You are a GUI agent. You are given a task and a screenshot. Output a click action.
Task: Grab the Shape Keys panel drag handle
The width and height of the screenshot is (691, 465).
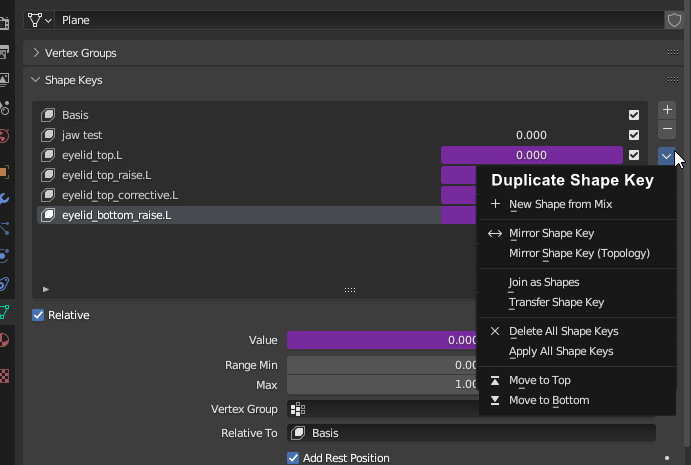(673, 80)
